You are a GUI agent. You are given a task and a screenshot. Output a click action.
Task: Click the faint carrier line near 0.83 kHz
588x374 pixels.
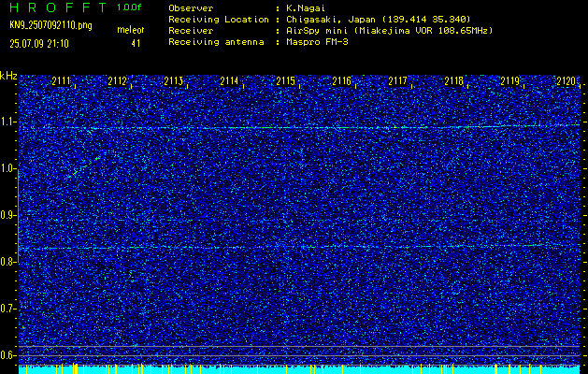click(x=299, y=247)
